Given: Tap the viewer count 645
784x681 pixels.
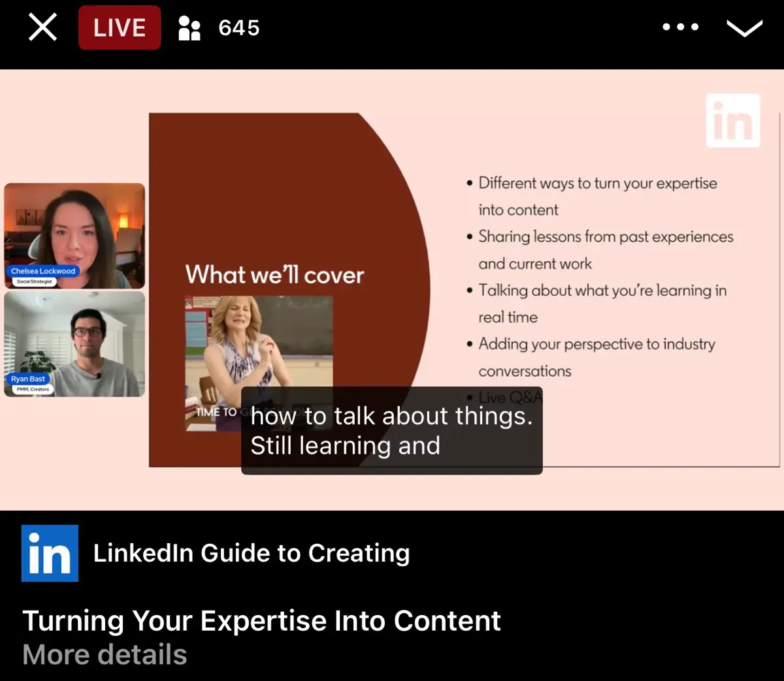Looking at the screenshot, I should 239,28.
